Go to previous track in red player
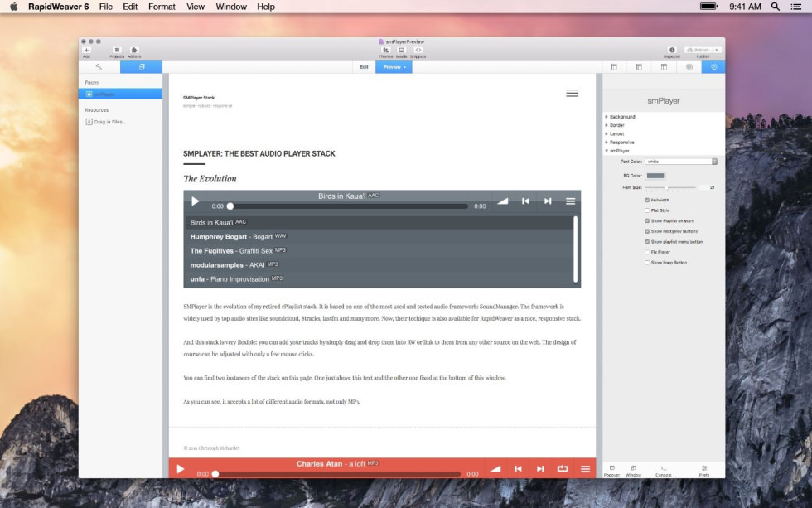The width and height of the screenshot is (812, 508). 518,469
